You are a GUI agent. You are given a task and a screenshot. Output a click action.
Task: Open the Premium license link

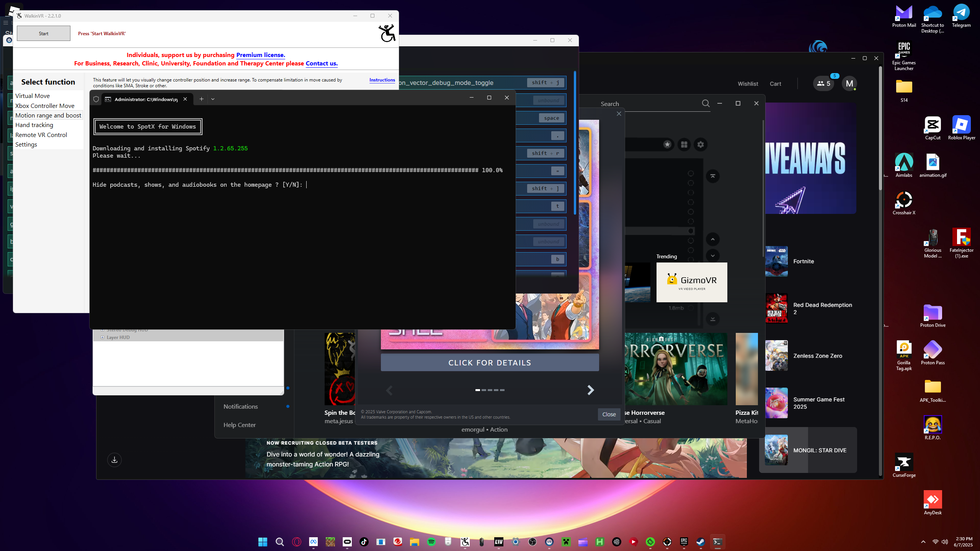click(x=260, y=55)
